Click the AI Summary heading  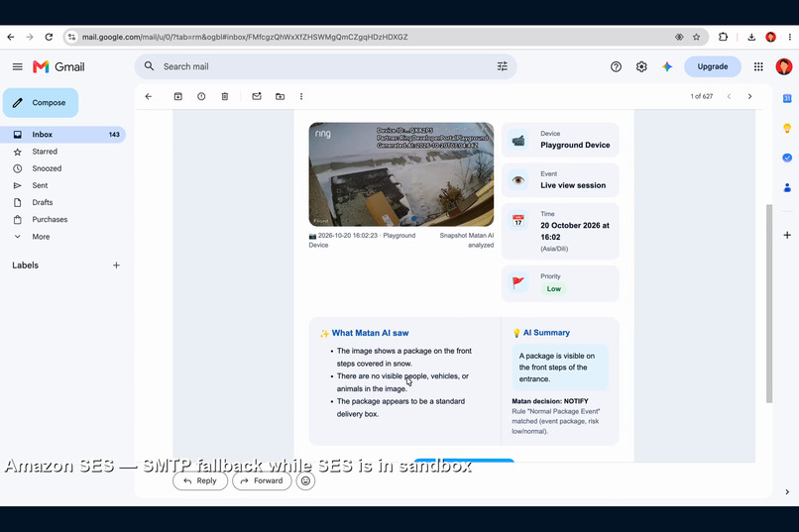click(546, 333)
